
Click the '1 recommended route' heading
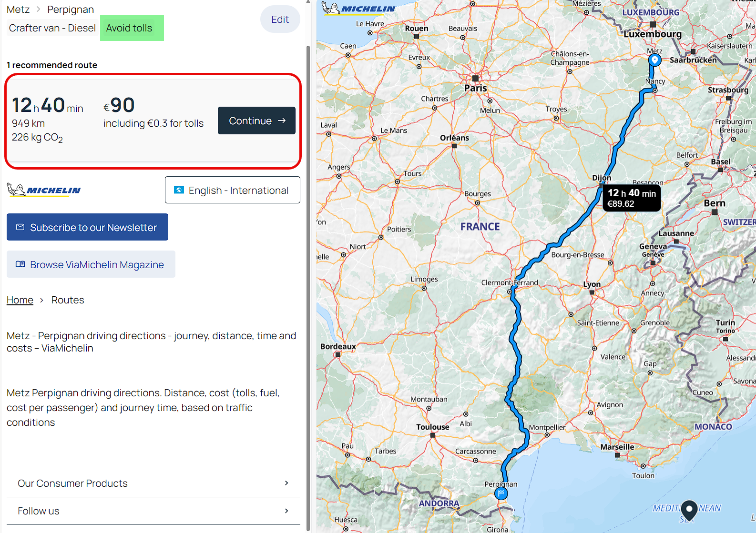point(52,65)
